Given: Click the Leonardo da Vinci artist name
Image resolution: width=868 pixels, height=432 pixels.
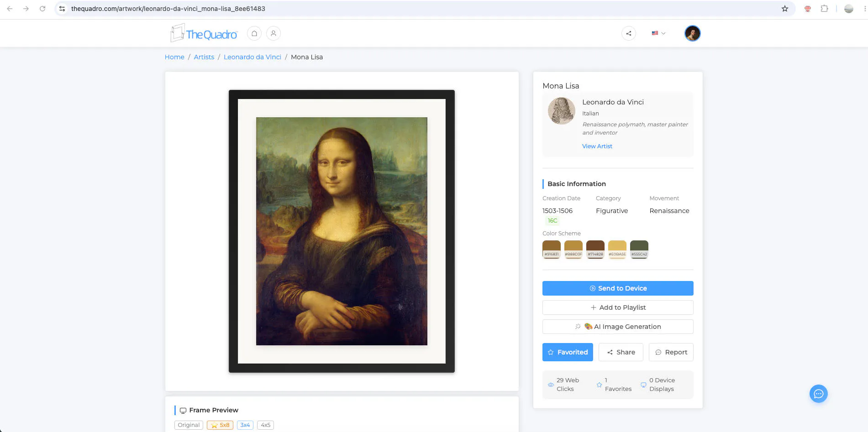Looking at the screenshot, I should (613, 102).
